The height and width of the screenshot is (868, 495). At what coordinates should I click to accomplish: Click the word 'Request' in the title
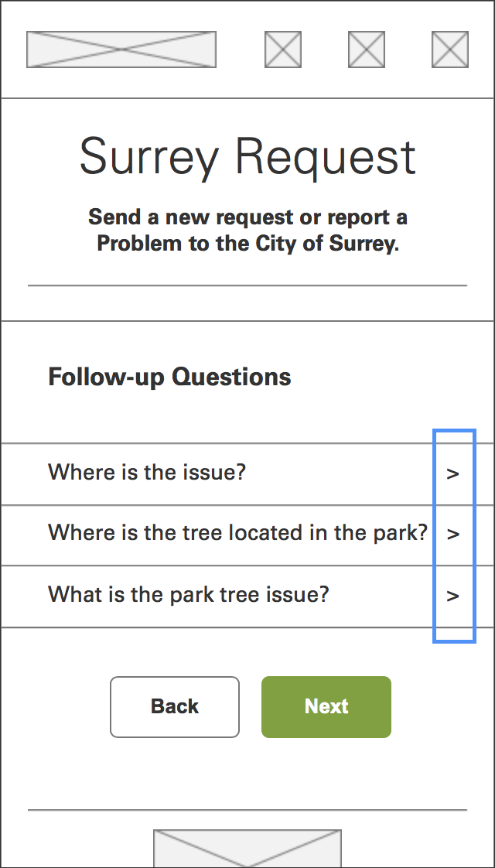(x=326, y=158)
